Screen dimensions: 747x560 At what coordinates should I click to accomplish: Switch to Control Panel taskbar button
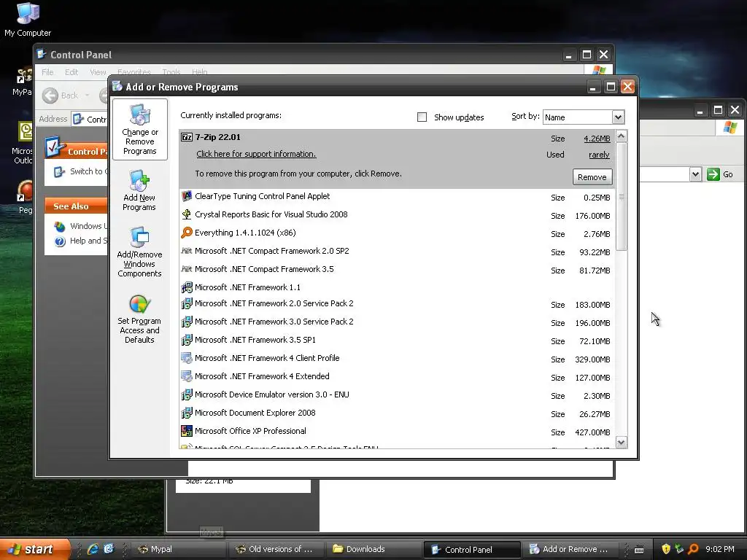coord(472,549)
